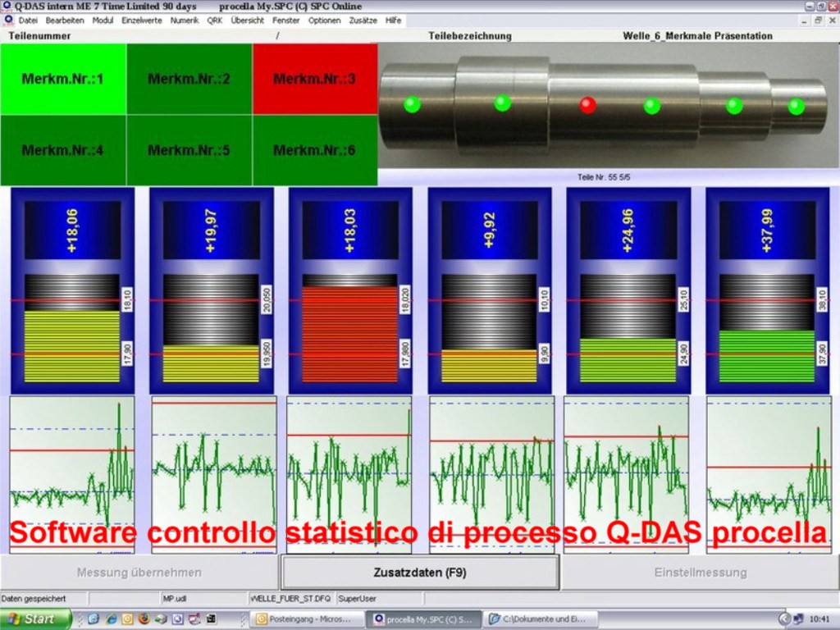840x630 pixels.
Task: Click the fifth dot on the shaft, second from right
Action: coord(734,106)
